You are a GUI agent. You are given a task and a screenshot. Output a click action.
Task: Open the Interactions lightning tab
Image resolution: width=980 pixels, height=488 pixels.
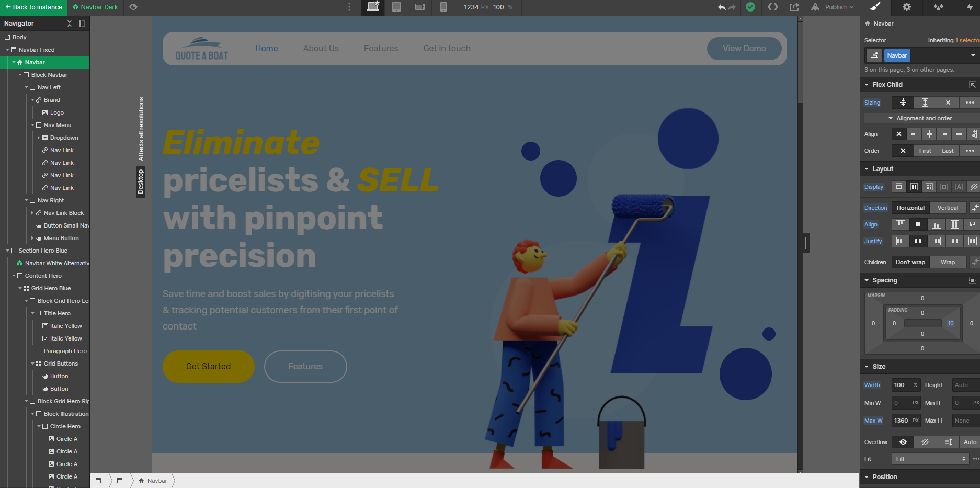[x=970, y=7]
